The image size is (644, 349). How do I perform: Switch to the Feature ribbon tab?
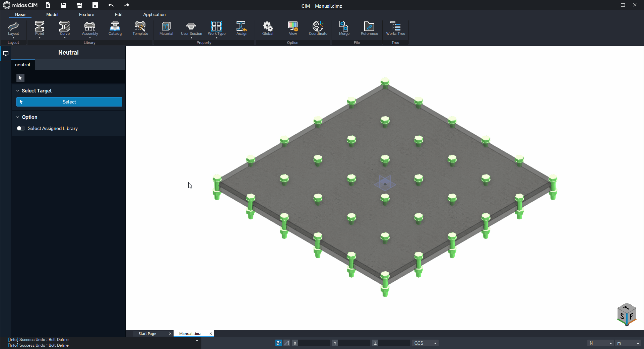[x=86, y=14]
